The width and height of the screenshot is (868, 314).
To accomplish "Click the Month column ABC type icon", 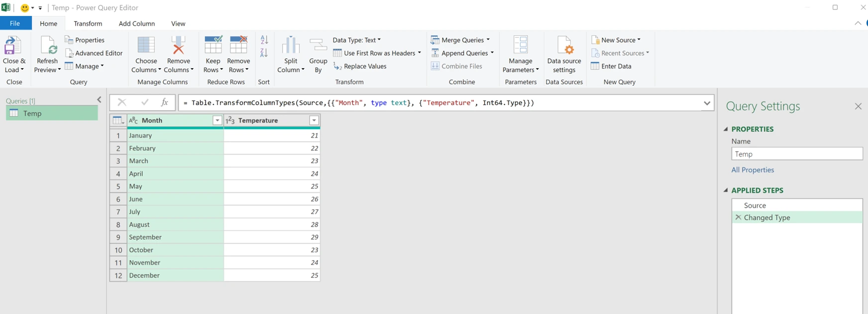I will pos(133,120).
